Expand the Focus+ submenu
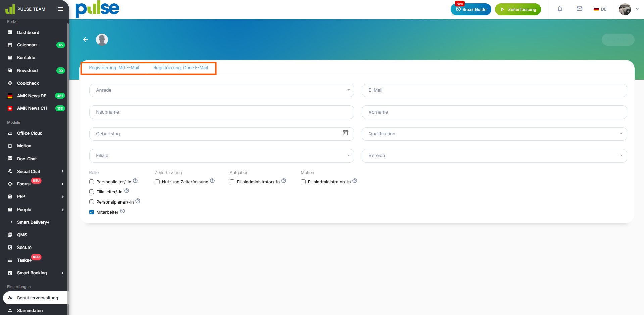 tap(62, 184)
